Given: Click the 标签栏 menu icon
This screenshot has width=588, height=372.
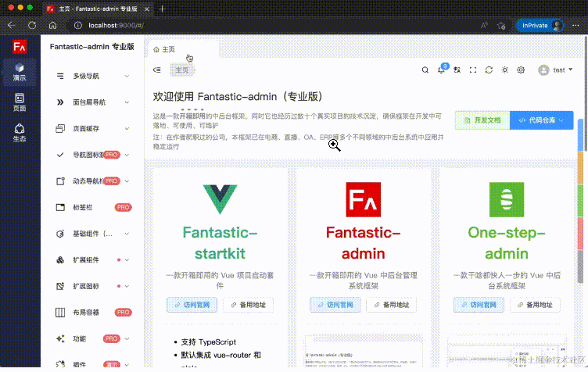Looking at the screenshot, I should 60,207.
